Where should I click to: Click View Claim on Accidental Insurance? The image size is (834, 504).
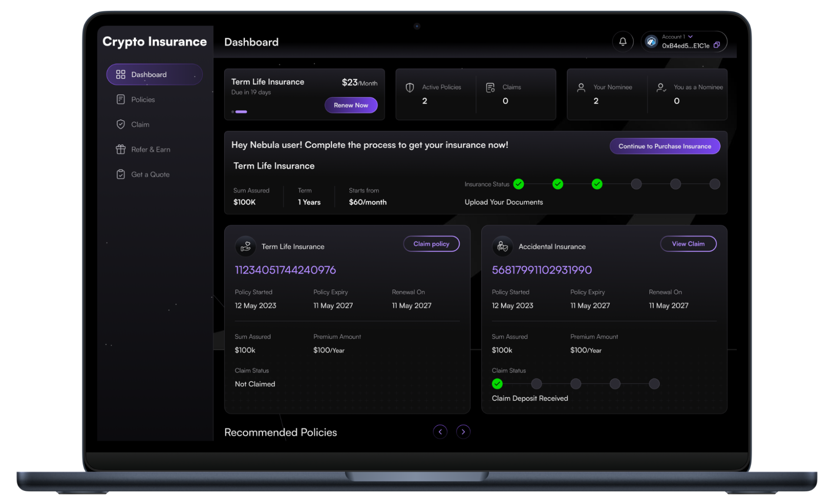688,244
